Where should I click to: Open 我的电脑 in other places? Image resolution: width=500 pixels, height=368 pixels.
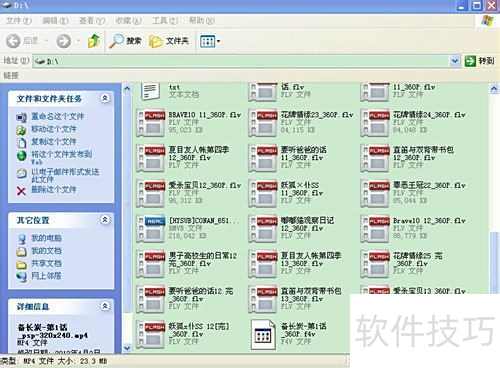[x=46, y=238]
